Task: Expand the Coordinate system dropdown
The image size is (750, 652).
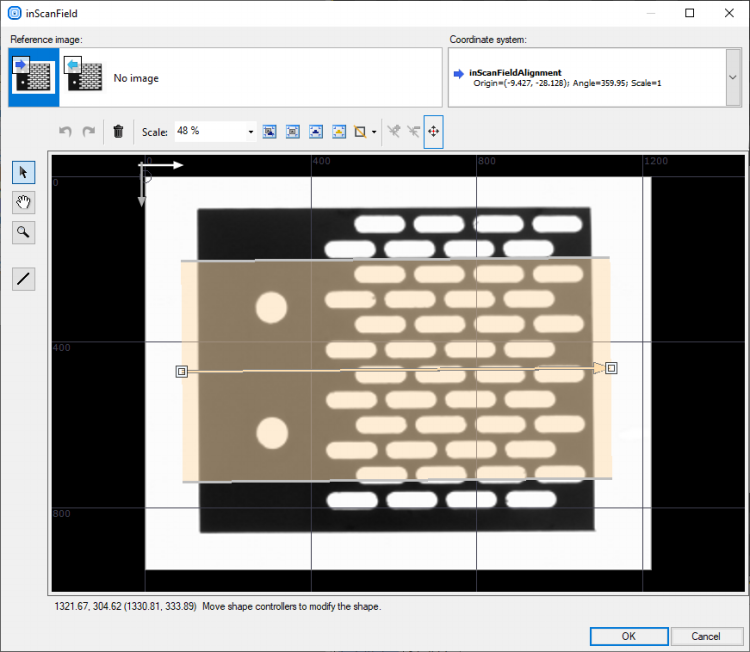Action: pyautogui.click(x=732, y=77)
